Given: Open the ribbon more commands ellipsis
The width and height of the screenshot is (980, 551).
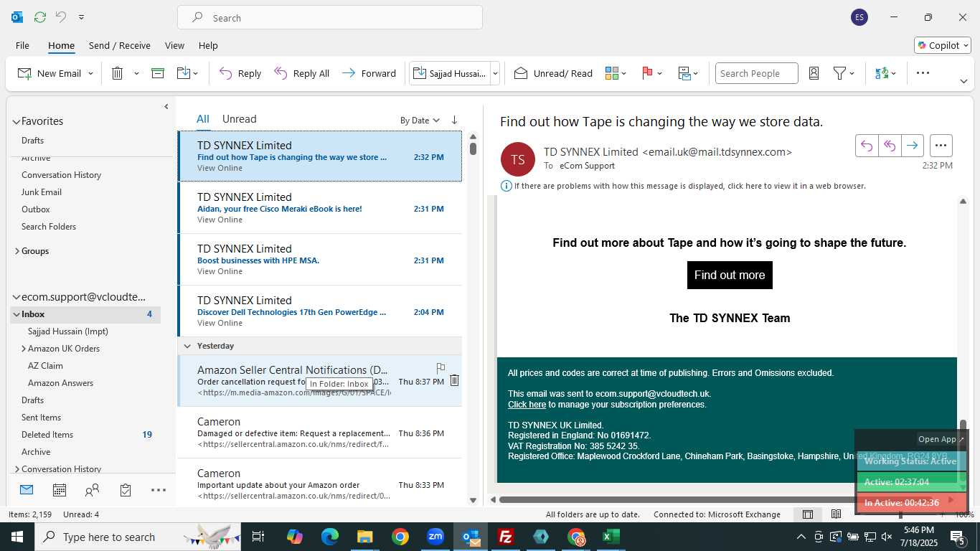Looking at the screenshot, I should pos(923,73).
